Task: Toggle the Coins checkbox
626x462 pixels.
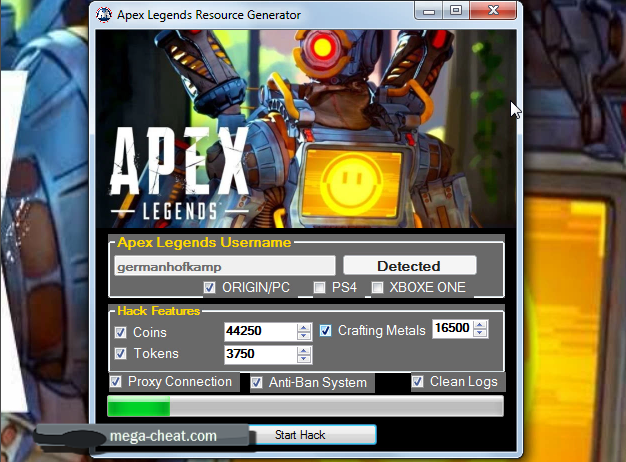Action: pos(121,332)
